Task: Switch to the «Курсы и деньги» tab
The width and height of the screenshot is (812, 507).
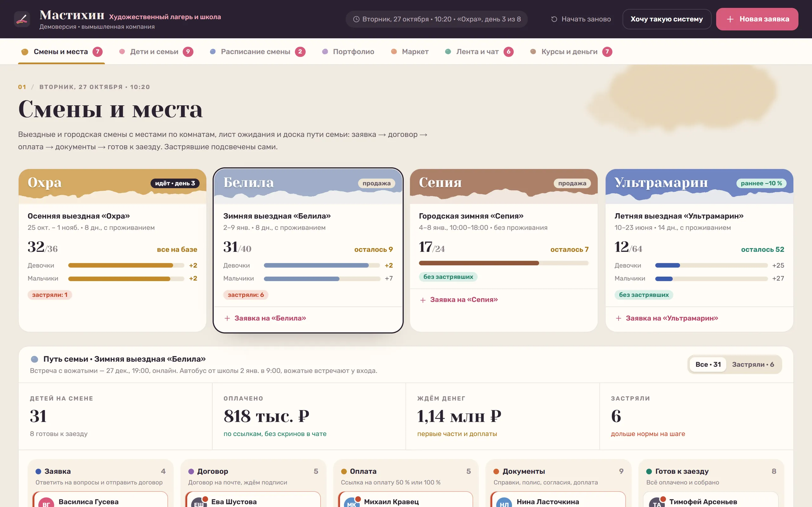Action: (x=571, y=52)
